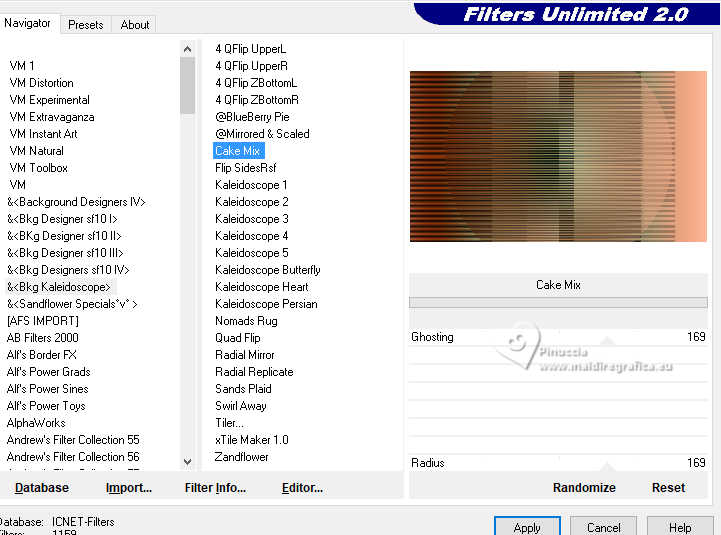721x535 pixels.
Task: Select Alf's Power Sines category
Action: tap(47, 389)
